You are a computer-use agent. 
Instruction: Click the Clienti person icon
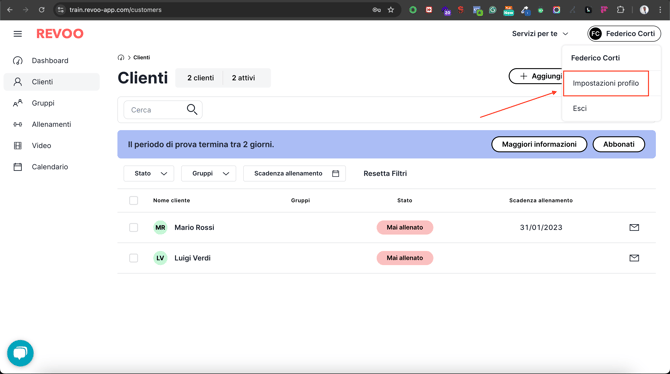(x=18, y=82)
